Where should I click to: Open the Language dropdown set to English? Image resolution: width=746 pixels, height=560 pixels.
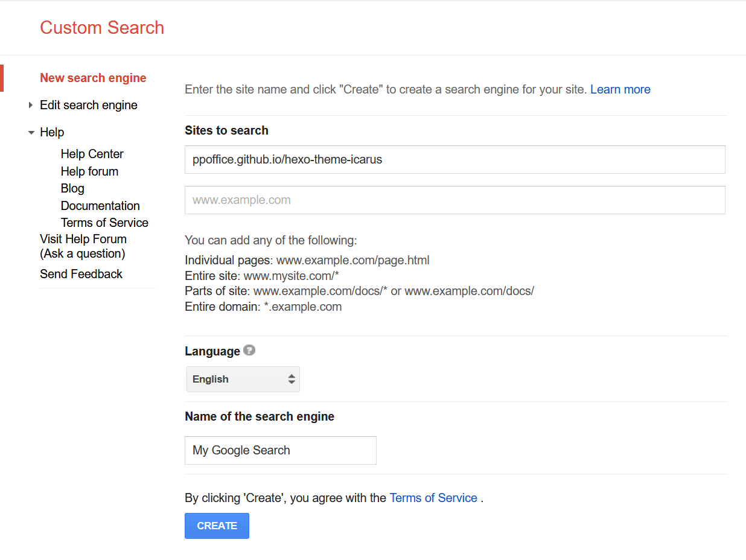pos(243,379)
